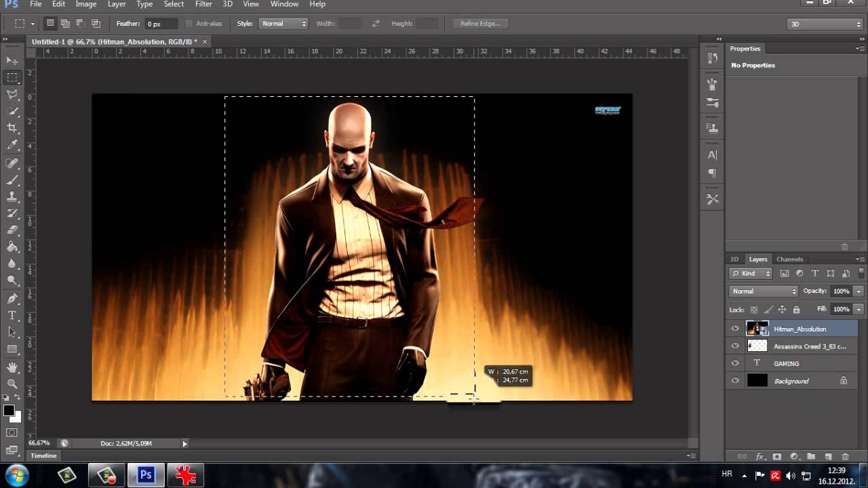This screenshot has width=868, height=488.
Task: Select the History Brush tool
Action: 12,214
